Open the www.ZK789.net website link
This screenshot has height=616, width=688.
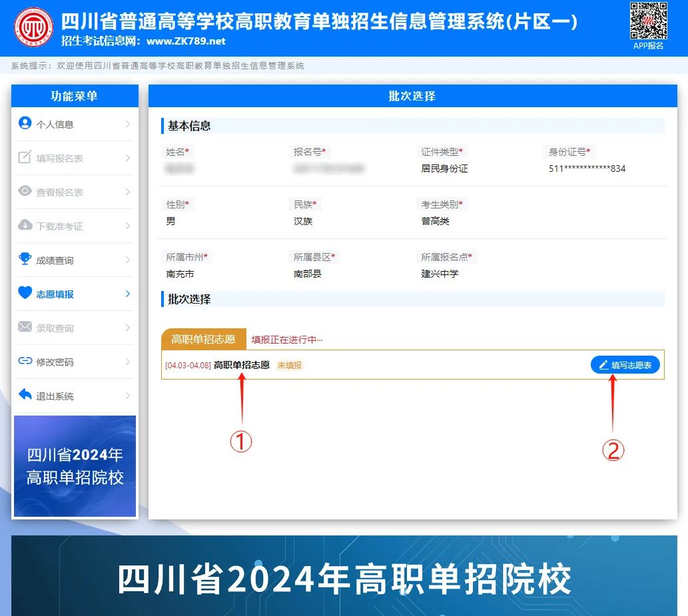point(186,41)
